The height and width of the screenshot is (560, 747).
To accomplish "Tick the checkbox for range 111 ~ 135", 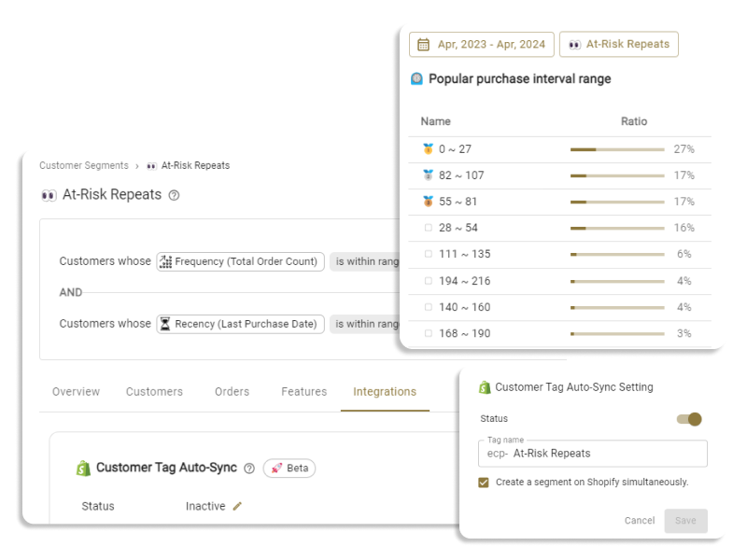I will [x=429, y=254].
